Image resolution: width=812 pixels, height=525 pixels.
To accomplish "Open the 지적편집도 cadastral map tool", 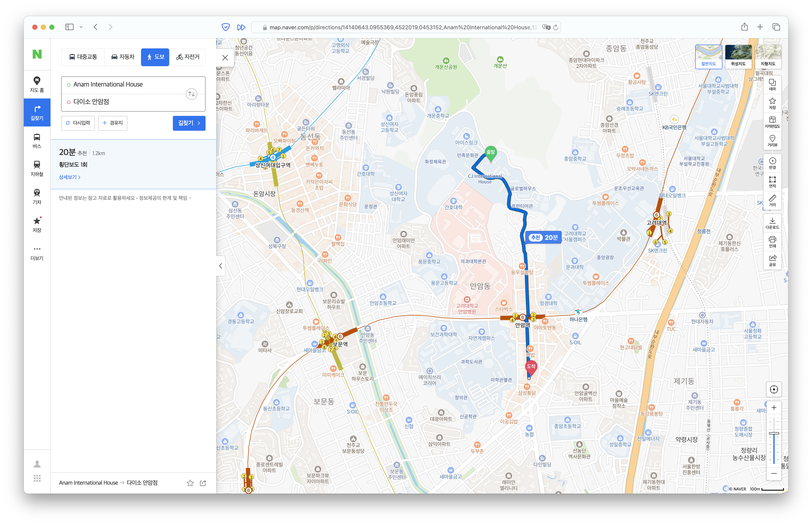I will pyautogui.click(x=772, y=122).
